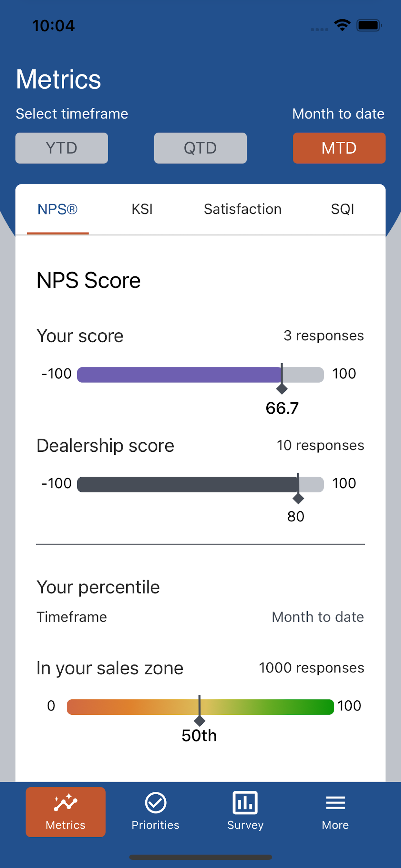Tap the More hamburger menu icon

click(335, 803)
